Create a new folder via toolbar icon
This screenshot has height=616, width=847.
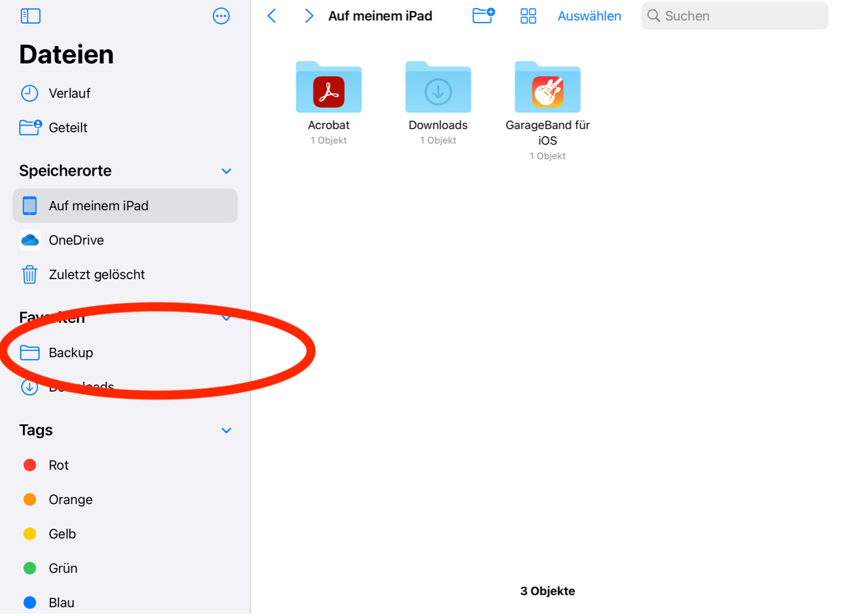[x=483, y=16]
